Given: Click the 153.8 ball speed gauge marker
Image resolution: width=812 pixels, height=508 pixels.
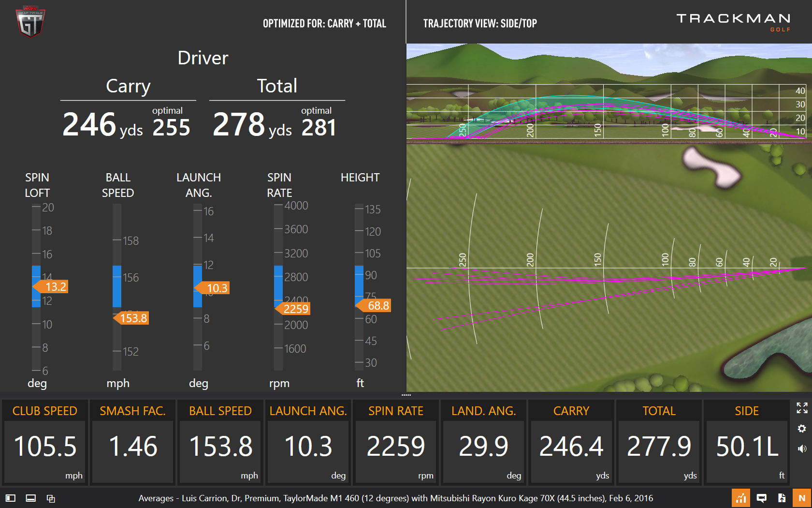Looking at the screenshot, I should pyautogui.click(x=131, y=318).
